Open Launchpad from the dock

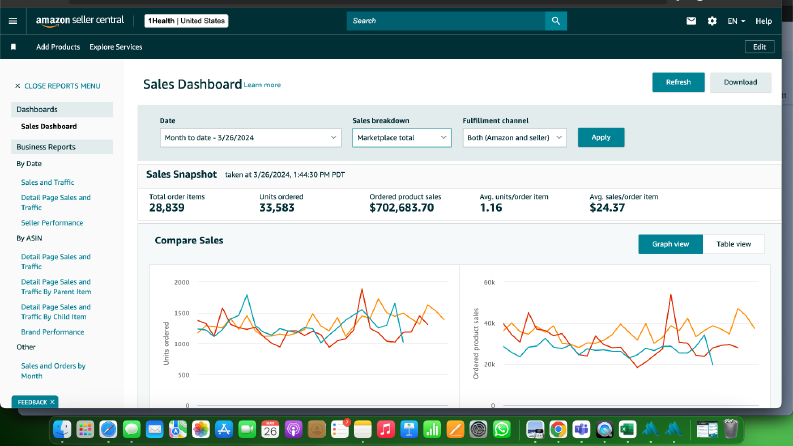85,429
